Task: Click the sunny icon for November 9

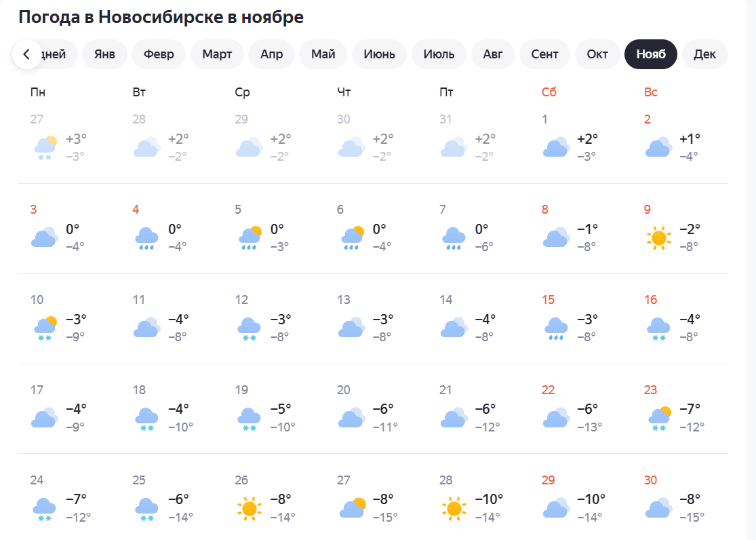Action: [x=658, y=238]
